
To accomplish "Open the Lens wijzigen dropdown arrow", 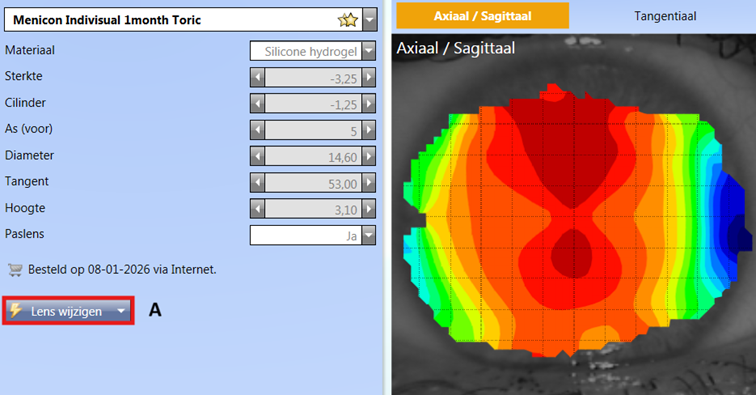I will pos(121,311).
